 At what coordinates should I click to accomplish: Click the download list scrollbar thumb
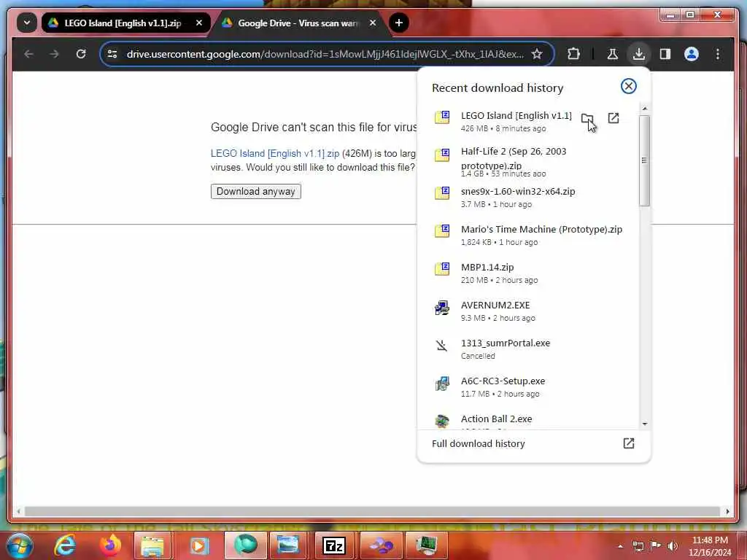pyautogui.click(x=645, y=161)
